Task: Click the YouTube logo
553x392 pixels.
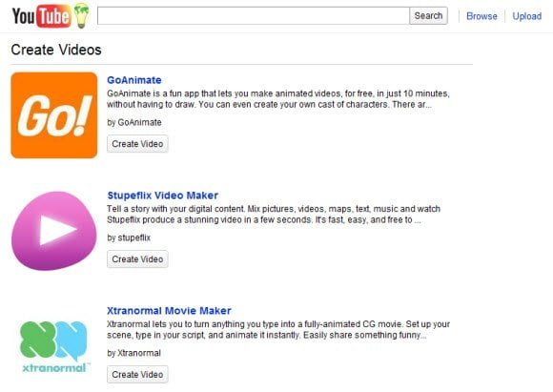Action: point(41,16)
